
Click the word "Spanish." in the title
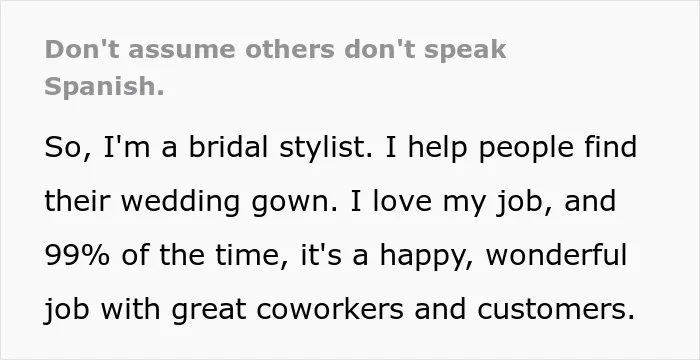pyautogui.click(x=104, y=86)
